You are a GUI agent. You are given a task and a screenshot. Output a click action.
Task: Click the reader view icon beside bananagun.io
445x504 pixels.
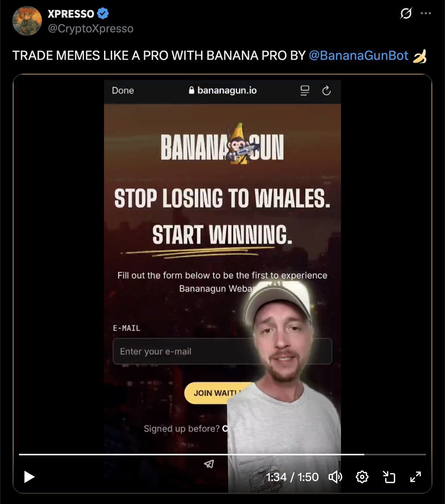tap(305, 91)
